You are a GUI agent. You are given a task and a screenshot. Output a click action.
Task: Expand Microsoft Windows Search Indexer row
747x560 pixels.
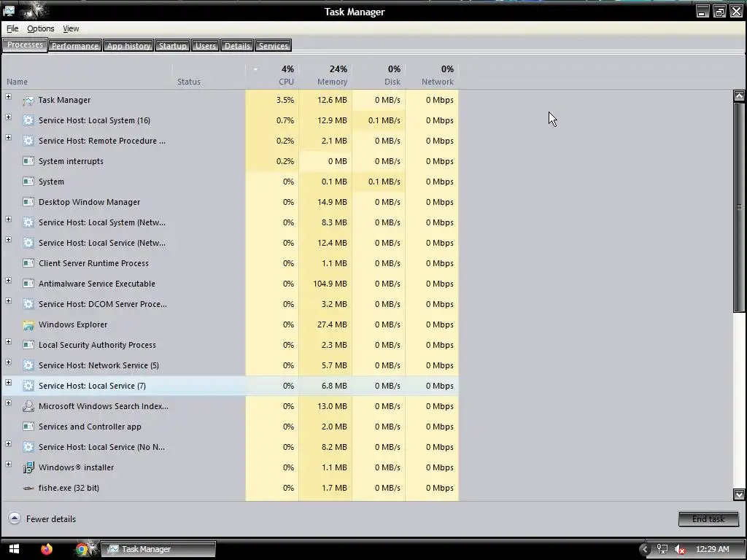(9, 402)
